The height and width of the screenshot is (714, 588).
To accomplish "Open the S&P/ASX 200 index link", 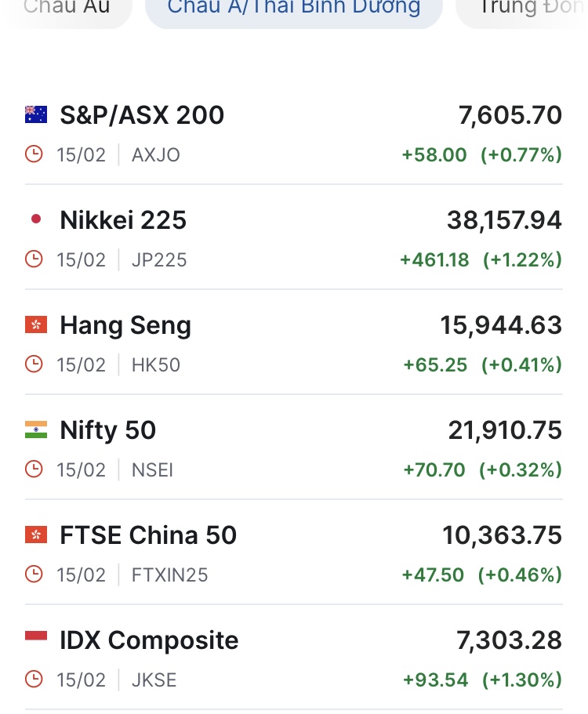I will tap(142, 115).
